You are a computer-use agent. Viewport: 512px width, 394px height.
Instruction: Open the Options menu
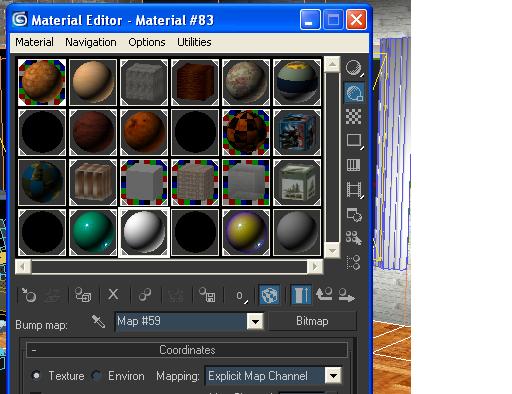(x=147, y=42)
